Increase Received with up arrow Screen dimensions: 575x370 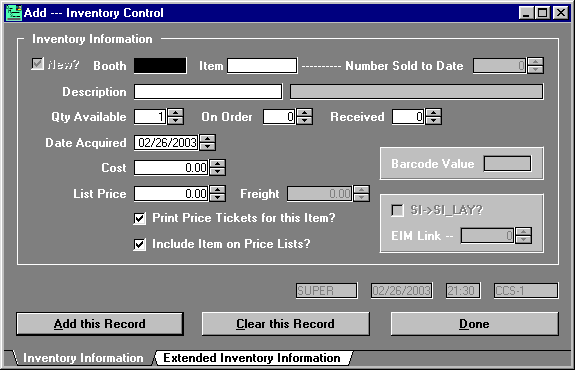433,113
